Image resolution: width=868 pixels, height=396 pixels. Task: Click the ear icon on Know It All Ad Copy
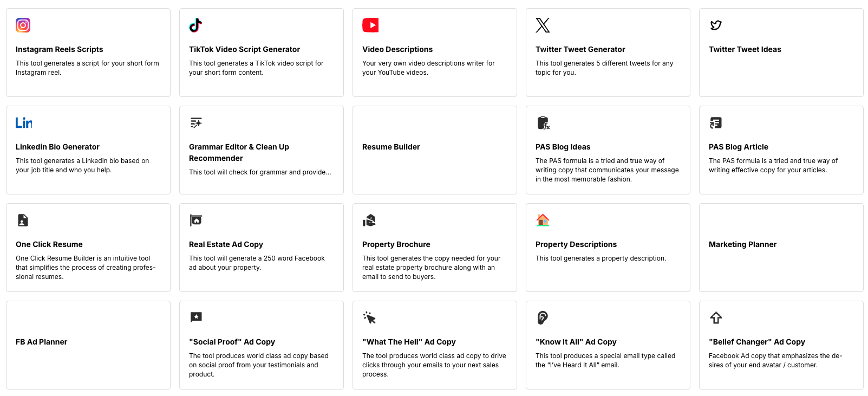click(542, 317)
